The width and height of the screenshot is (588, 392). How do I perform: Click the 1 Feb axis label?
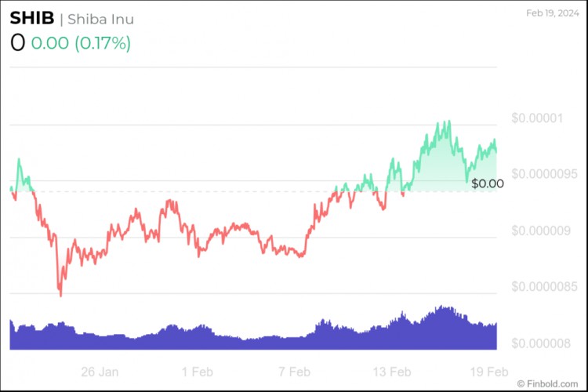(x=198, y=372)
